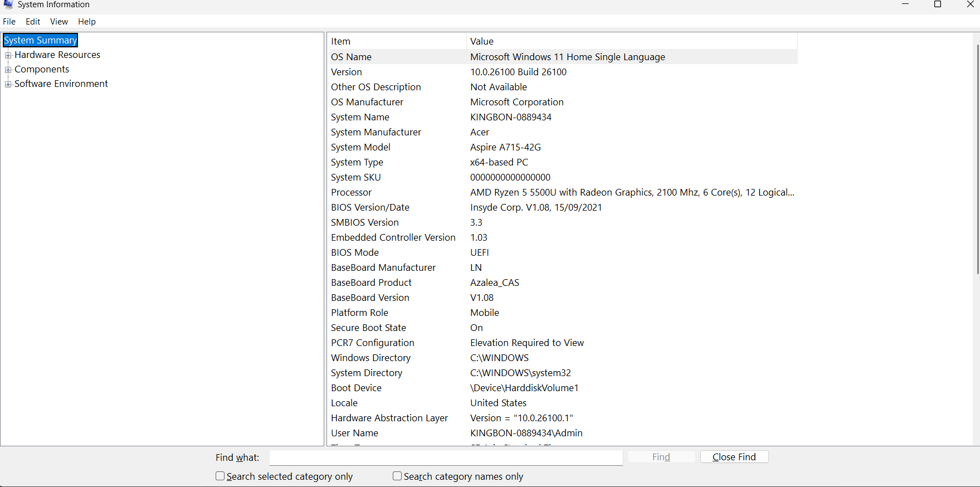Screen dimensions: 980x487
Task: Select the Locale row
Action: 563,403
